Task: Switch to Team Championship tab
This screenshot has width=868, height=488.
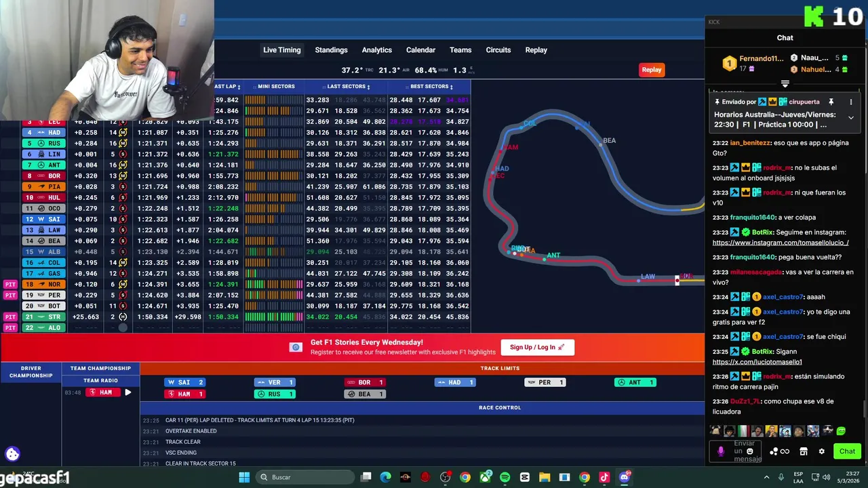Action: tap(100, 368)
